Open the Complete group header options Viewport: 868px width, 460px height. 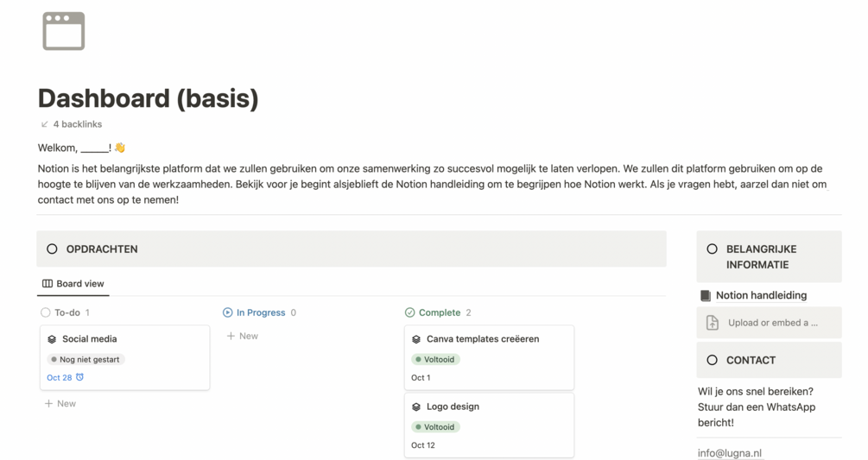click(439, 312)
